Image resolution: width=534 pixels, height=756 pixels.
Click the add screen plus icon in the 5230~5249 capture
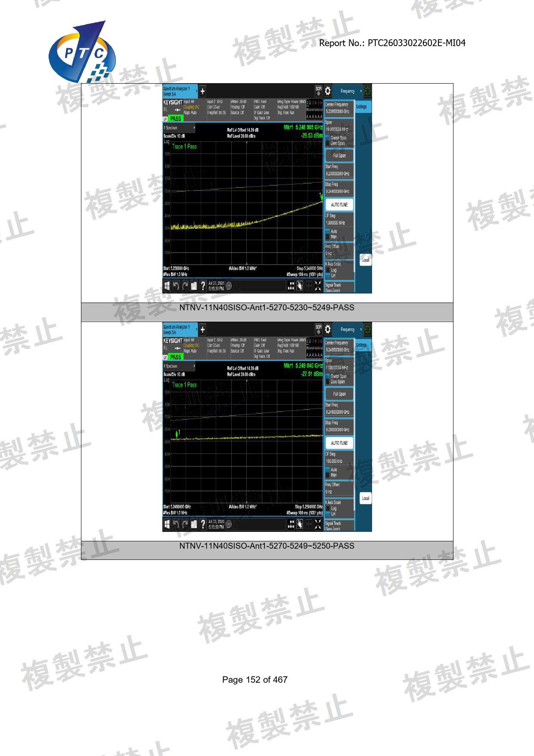tap(202, 91)
